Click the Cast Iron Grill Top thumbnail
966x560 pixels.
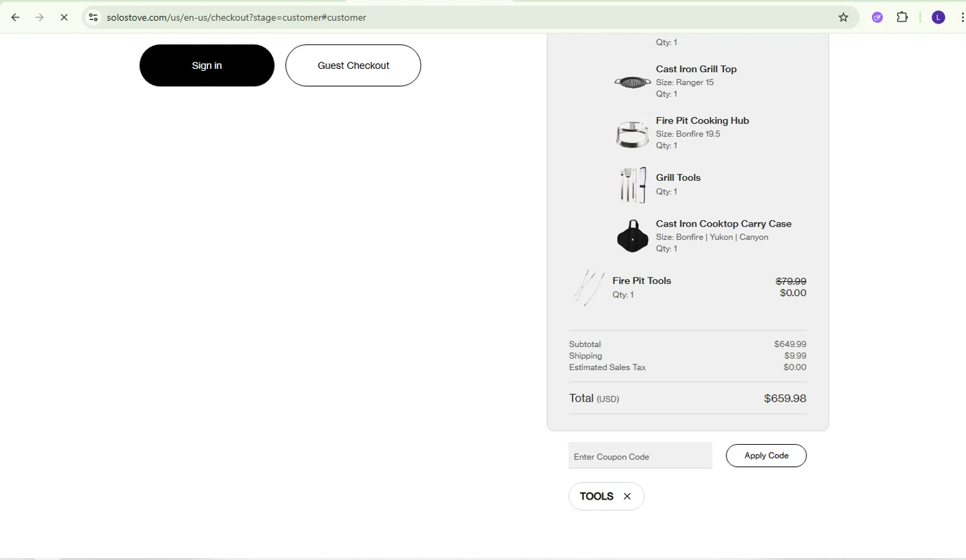pos(632,82)
